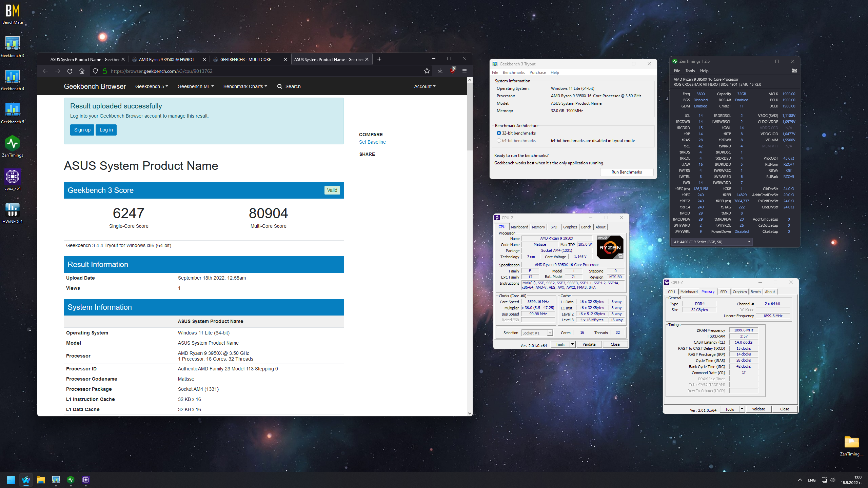Open Graphics tab in CPU-Z Memory window
The height and width of the screenshot is (488, 868).
pyautogui.click(x=739, y=292)
